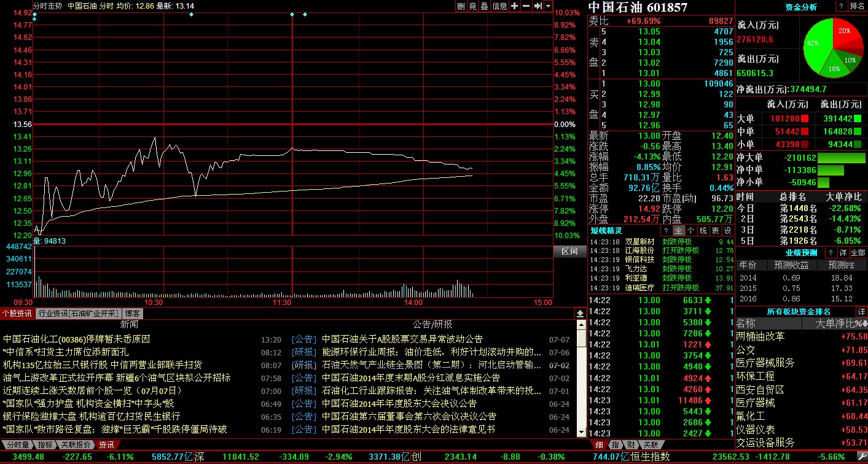Click the jump-to-end arrow icon on chart toolbar
Viewport: 868px width, 464px height.
point(538,6)
